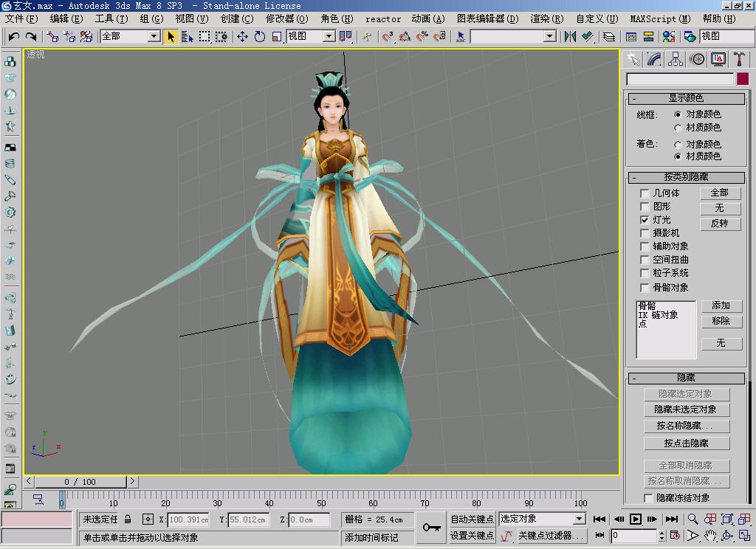
Task: Open the Create command panel tab
Action: (x=633, y=60)
